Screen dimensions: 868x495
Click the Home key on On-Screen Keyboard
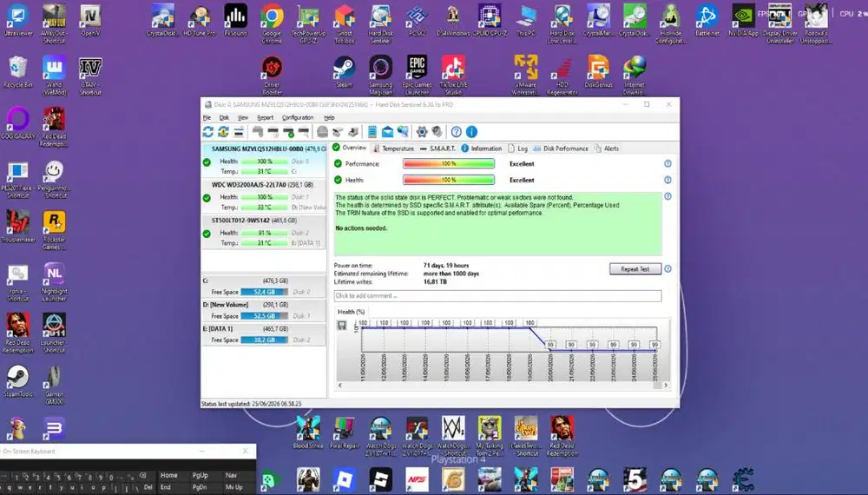point(169,475)
